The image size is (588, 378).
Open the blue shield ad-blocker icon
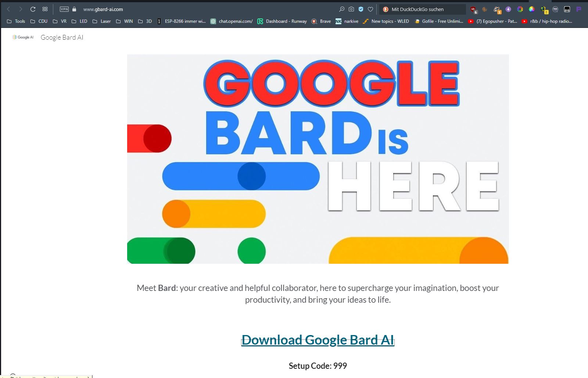tap(361, 9)
